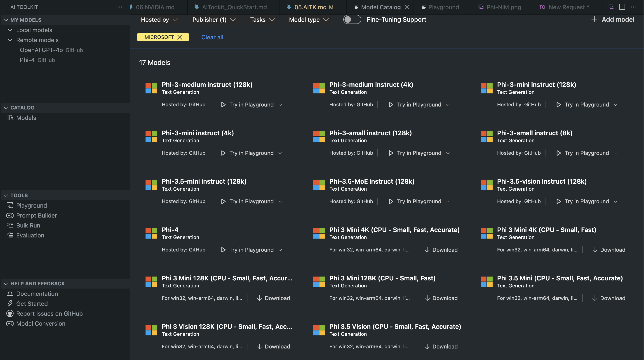Click the play icon for Phi-4

223,250
